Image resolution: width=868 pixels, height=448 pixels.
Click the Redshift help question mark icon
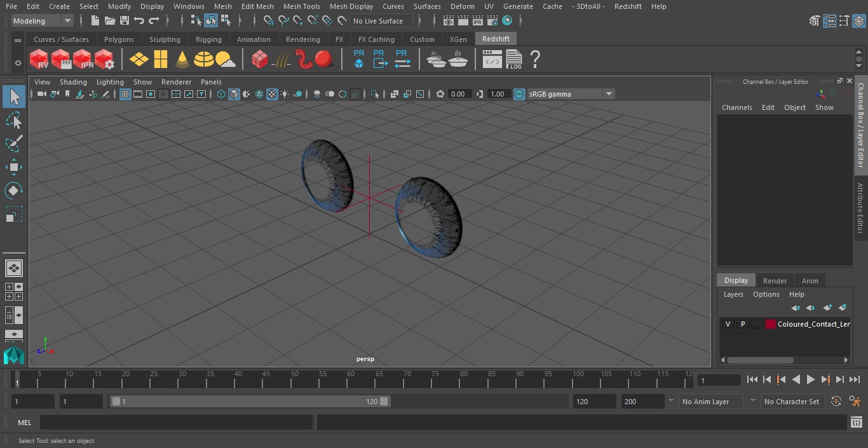pyautogui.click(x=535, y=60)
